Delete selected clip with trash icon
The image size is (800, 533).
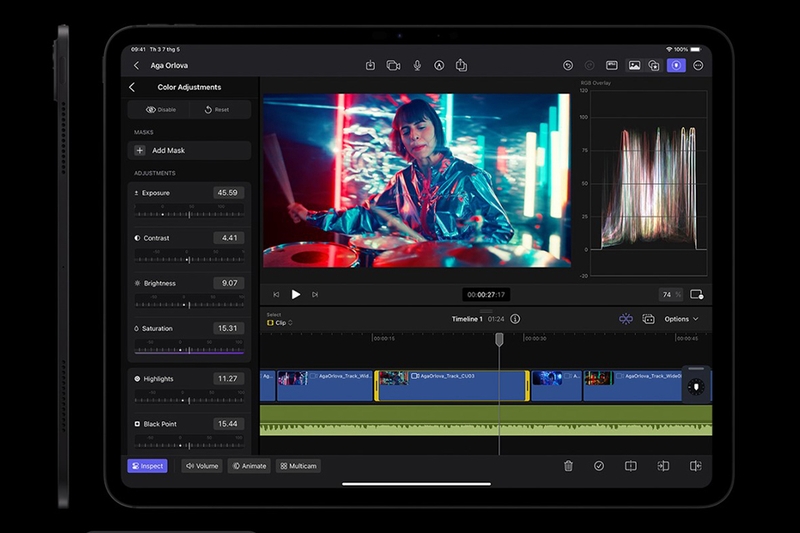click(x=568, y=466)
